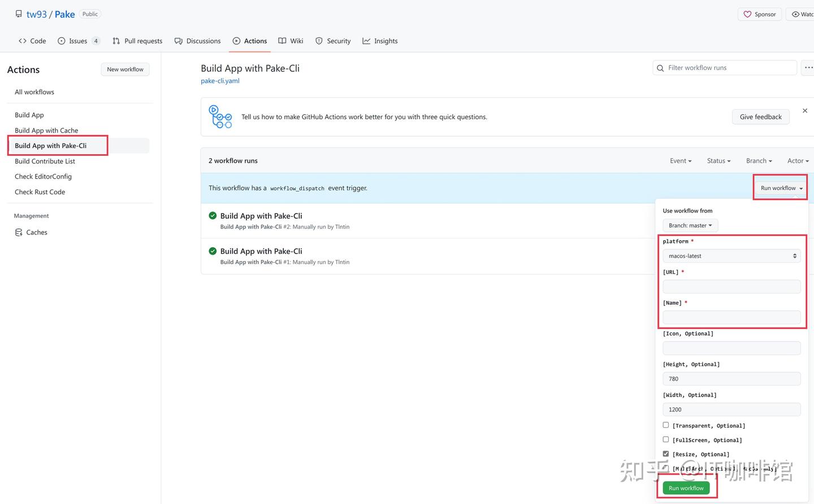
Task: Open Caches via the database icon
Action: click(19, 232)
